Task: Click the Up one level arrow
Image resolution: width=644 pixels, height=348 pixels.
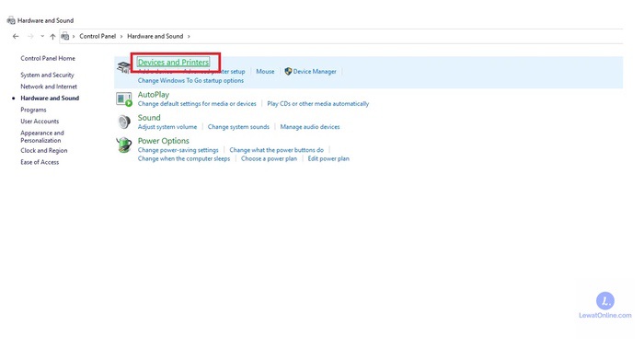Action: (x=52, y=36)
